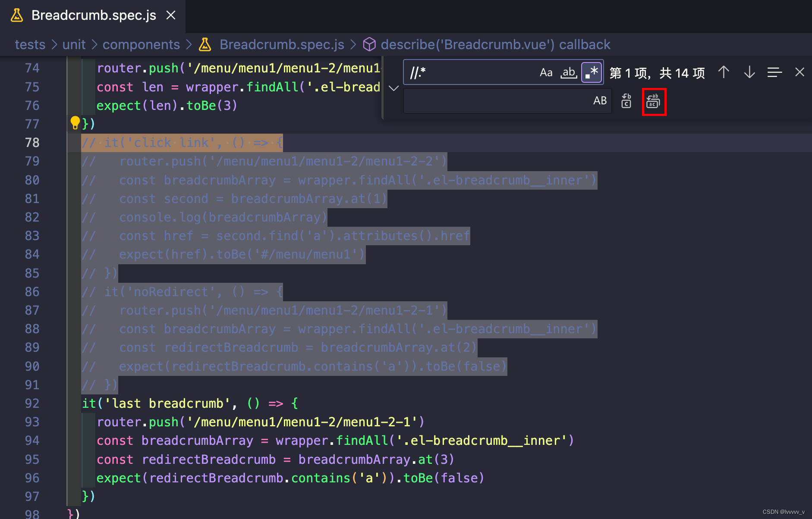Open the Breadcrumb.spec.js breadcrumb segment

[x=282, y=44]
